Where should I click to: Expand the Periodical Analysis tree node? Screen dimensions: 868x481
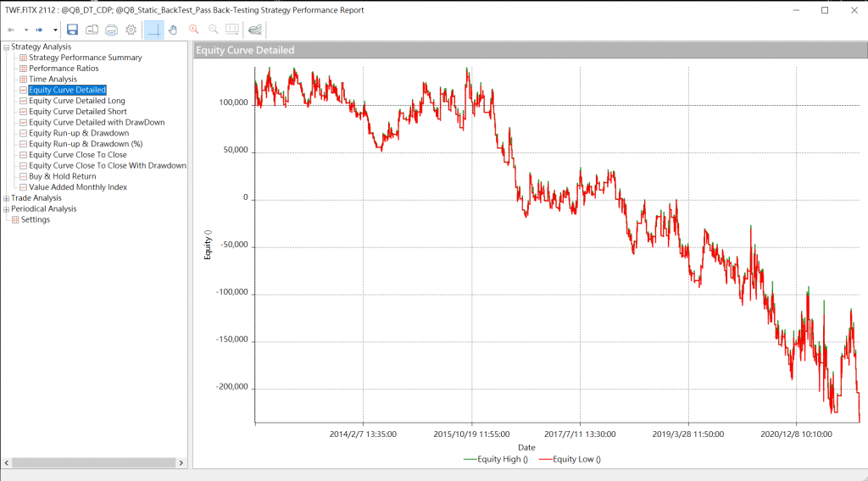[6, 209]
